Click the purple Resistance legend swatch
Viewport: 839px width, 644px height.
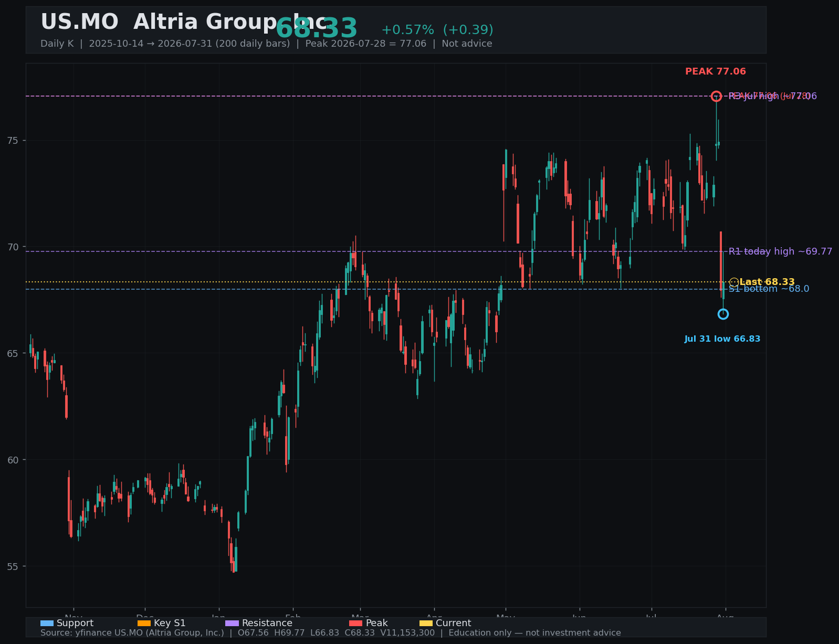[232, 623]
